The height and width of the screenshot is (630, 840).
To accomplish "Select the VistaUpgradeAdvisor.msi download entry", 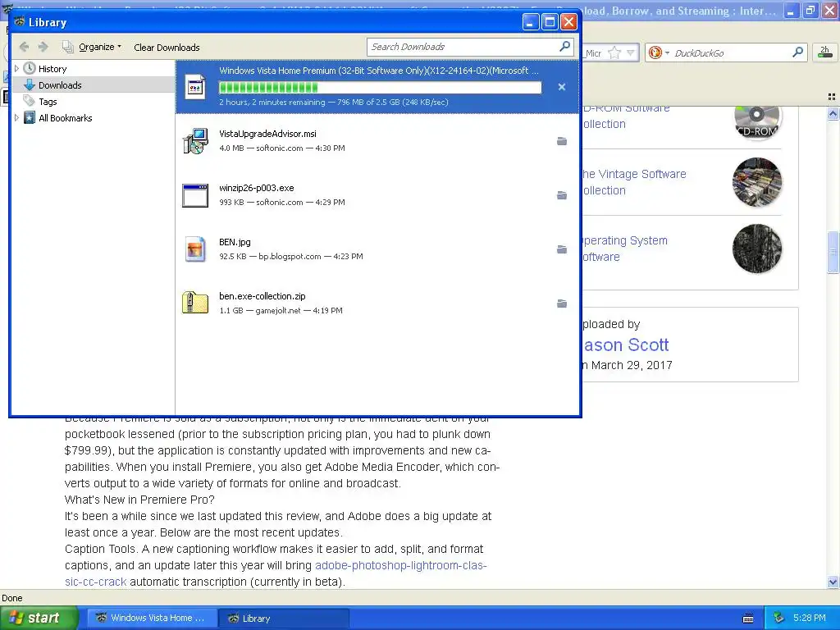I will tap(377, 141).
